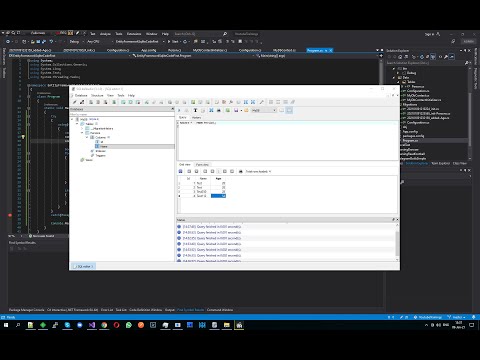This screenshot has width=480, height=360.
Task: Click the Format SQL 'T' icon
Action: (195, 110)
